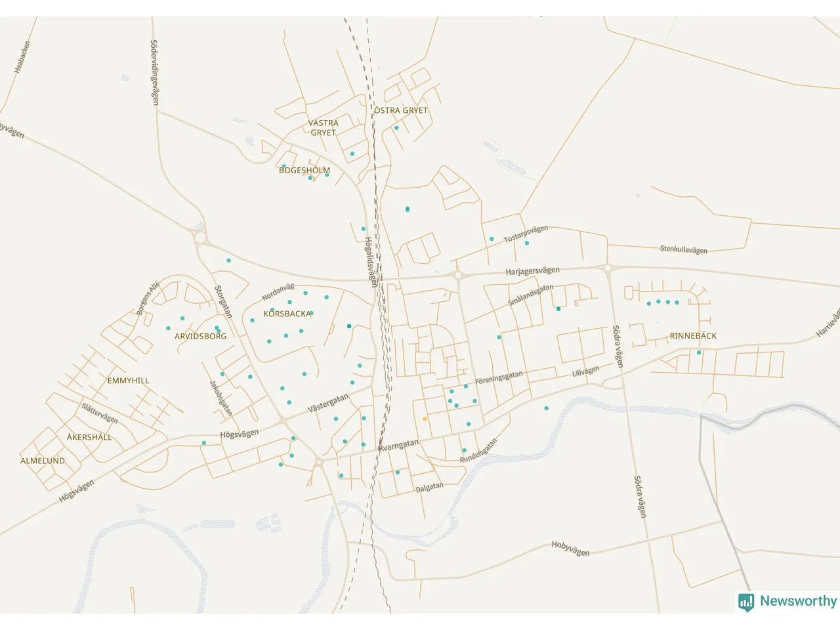
Task: Click the teal dot below Östra Gryet
Action: pos(396,128)
